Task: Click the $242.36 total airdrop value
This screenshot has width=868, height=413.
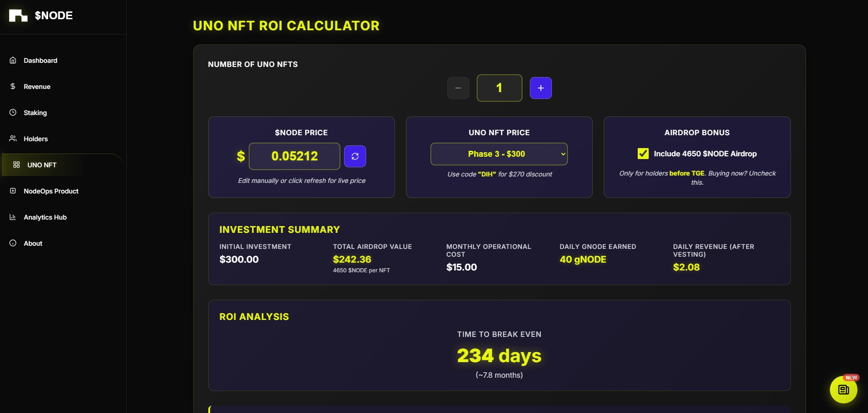Action: tap(352, 259)
